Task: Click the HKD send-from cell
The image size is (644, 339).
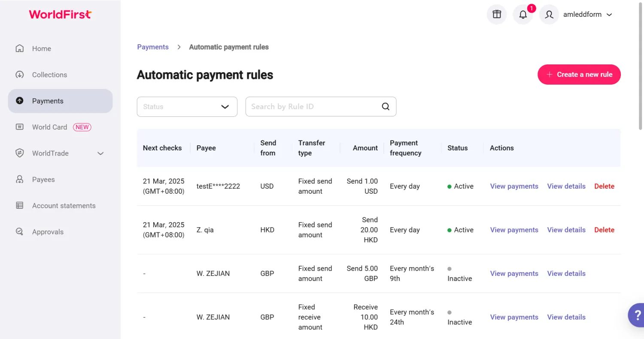Action: click(x=267, y=230)
